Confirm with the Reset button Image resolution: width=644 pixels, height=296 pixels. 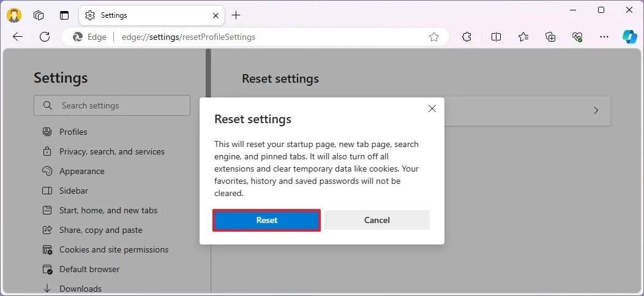coord(266,221)
